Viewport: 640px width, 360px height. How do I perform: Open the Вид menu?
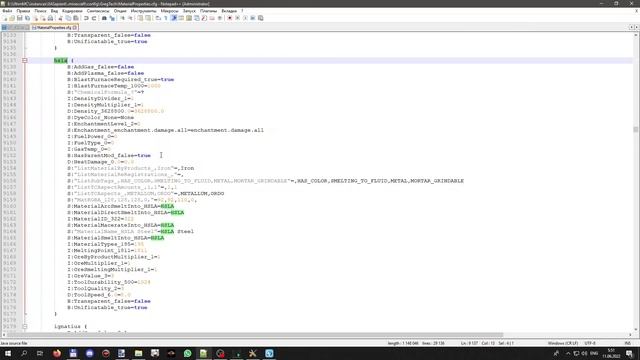[x=54, y=11]
